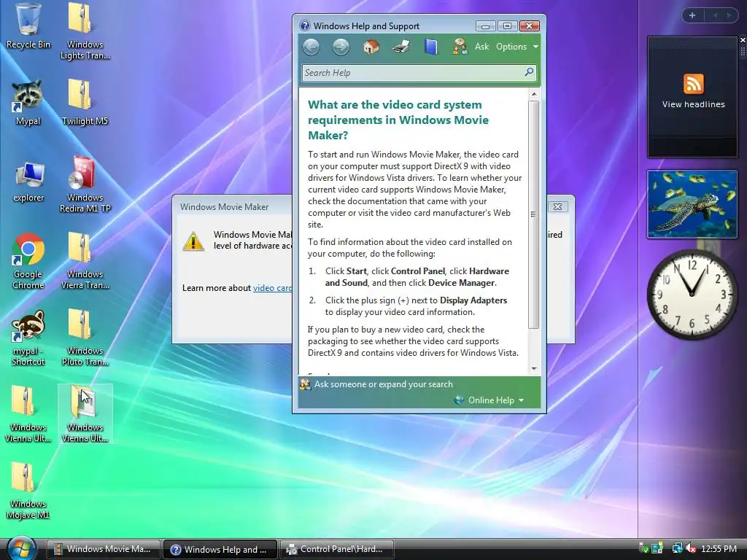Select the Mypal raccoon shortcut
The height and width of the screenshot is (560, 747).
point(28,104)
